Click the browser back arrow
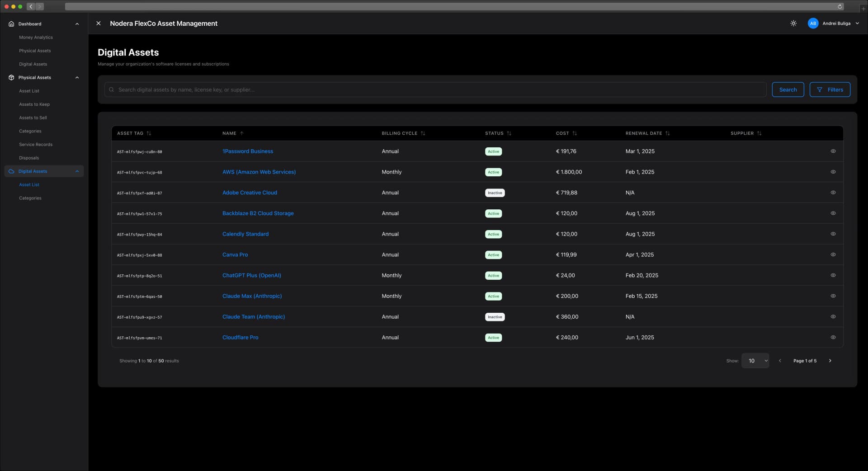The image size is (868, 471). click(31, 7)
